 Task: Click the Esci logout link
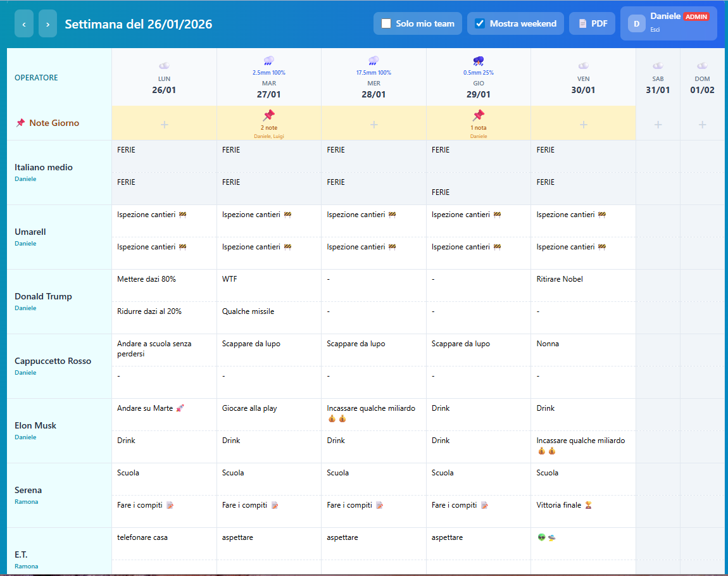pyautogui.click(x=655, y=30)
